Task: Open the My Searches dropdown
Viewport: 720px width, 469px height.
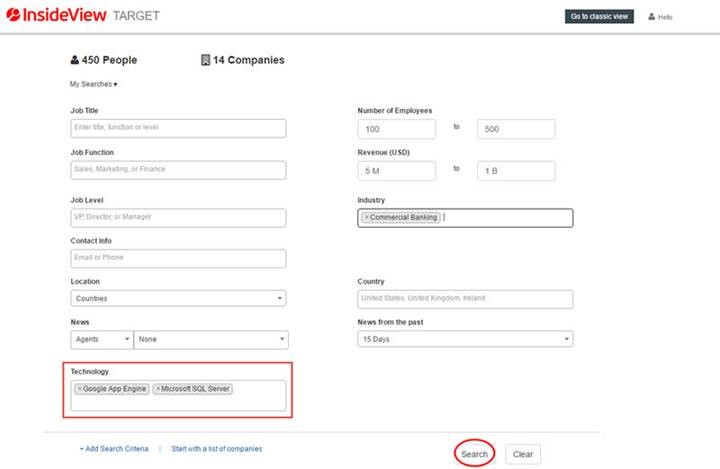Action: 94,84
